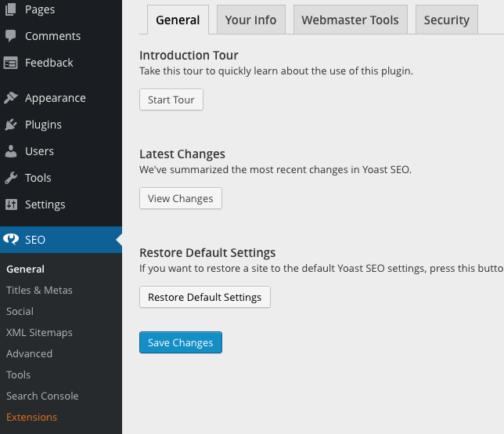Click the Yoast SEO logo icon
The width and height of the screenshot is (504, 434).
coord(11,240)
